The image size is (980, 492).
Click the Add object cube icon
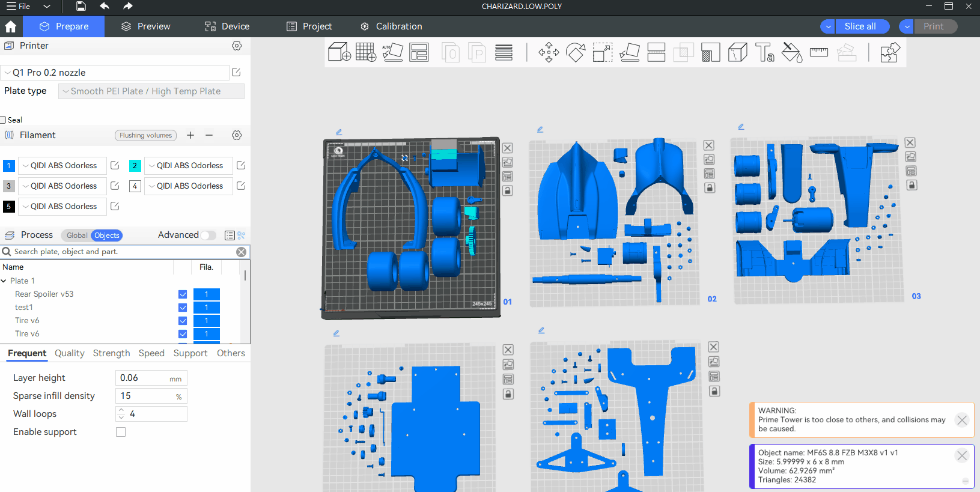(339, 52)
